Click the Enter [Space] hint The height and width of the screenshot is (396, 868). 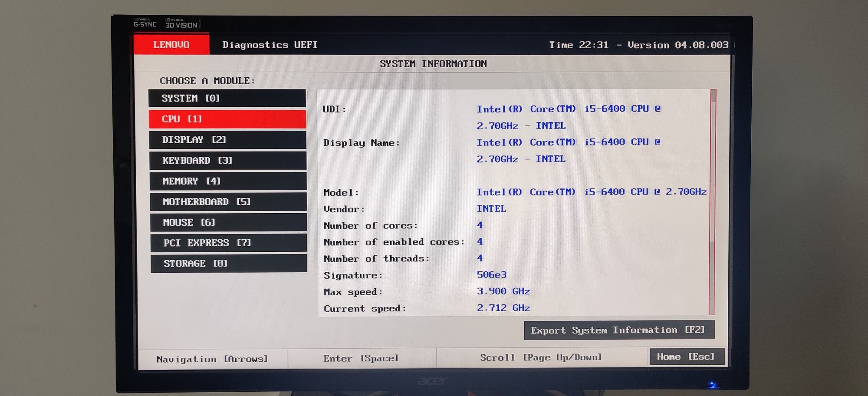point(361,358)
